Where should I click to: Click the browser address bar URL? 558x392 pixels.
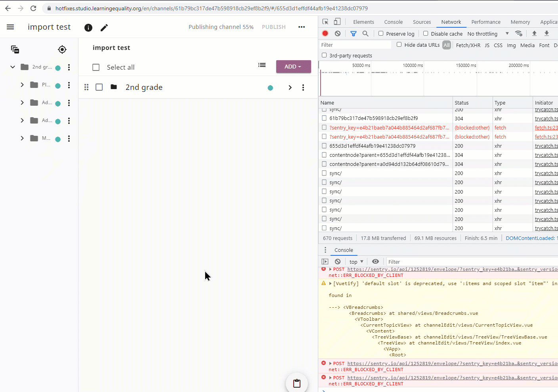click(x=212, y=8)
